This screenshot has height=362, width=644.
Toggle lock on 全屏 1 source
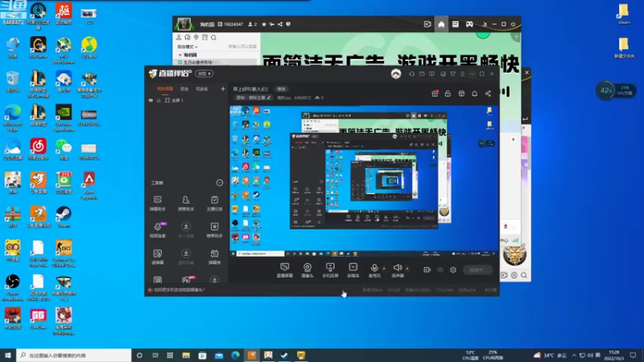[x=159, y=100]
